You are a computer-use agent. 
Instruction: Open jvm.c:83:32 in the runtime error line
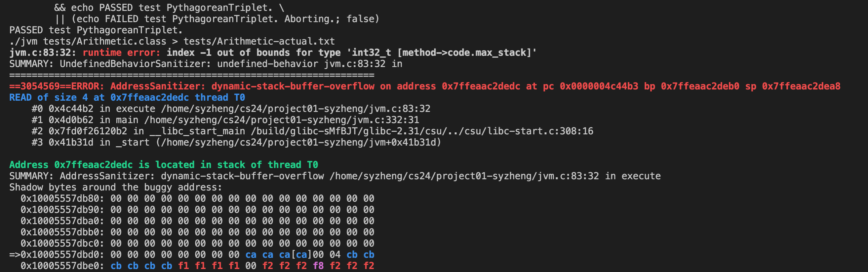pos(40,53)
